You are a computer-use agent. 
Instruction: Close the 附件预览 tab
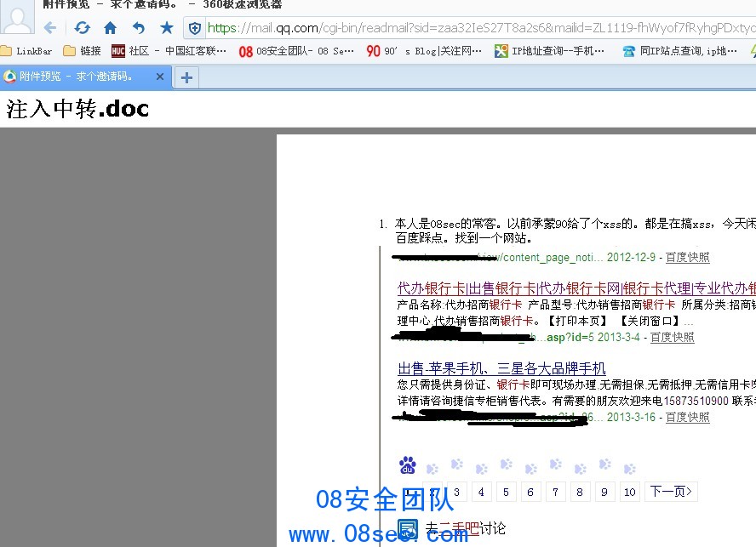click(x=160, y=77)
